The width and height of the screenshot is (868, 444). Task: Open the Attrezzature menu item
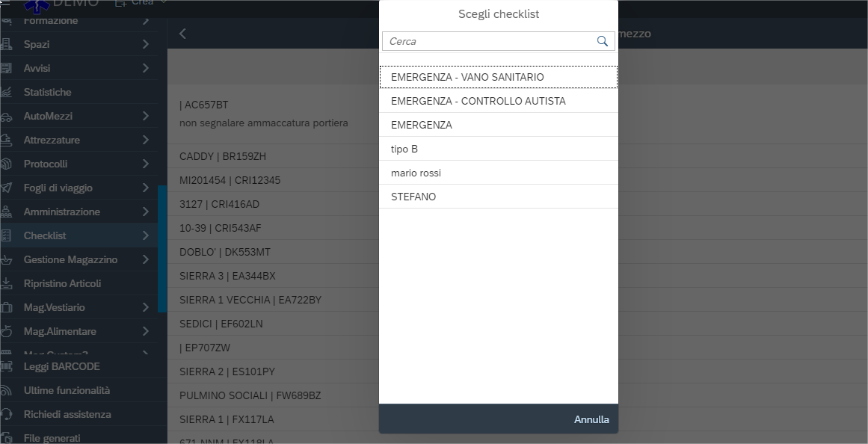click(x=52, y=140)
